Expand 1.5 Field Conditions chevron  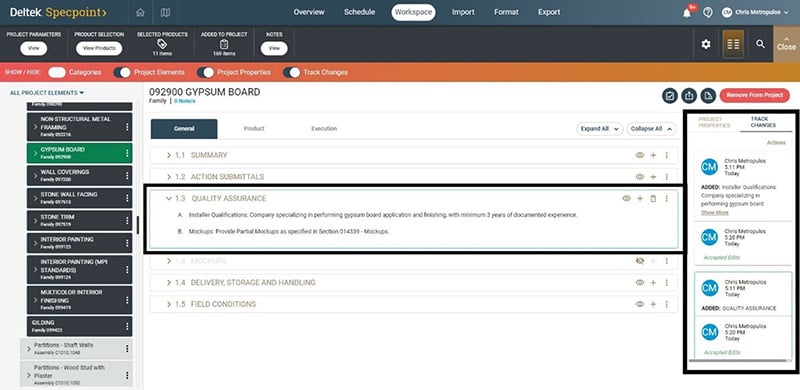click(x=169, y=304)
